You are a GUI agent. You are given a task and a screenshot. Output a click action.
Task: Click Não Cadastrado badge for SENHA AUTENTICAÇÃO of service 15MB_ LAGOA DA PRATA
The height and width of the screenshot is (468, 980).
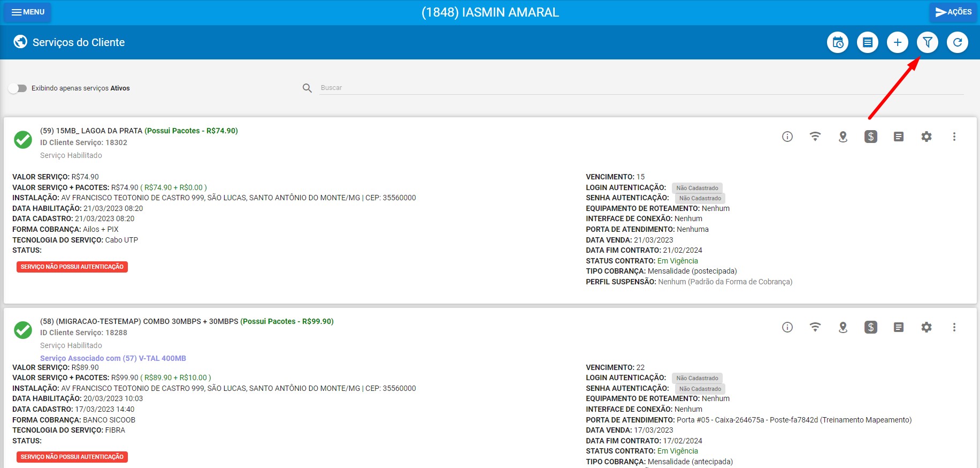point(700,198)
